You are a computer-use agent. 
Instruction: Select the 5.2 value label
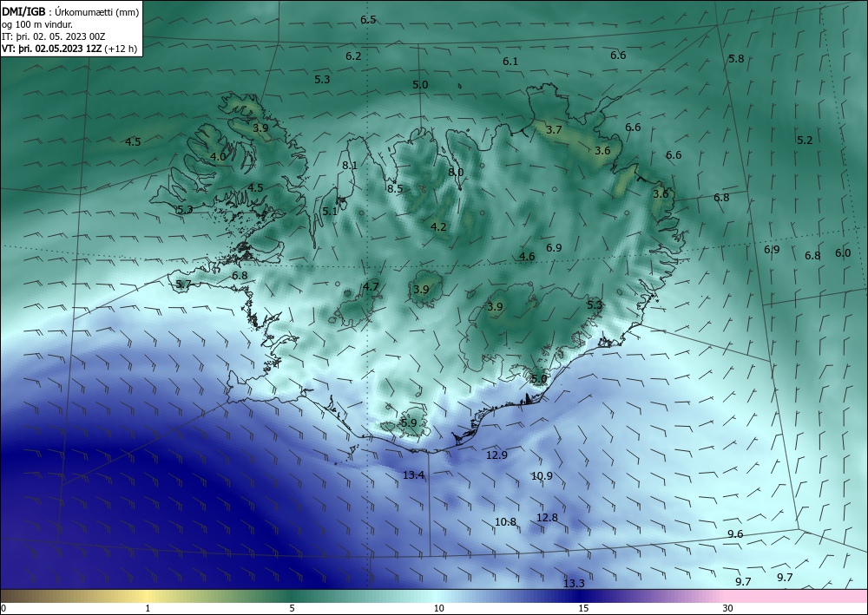pyautogui.click(x=805, y=141)
